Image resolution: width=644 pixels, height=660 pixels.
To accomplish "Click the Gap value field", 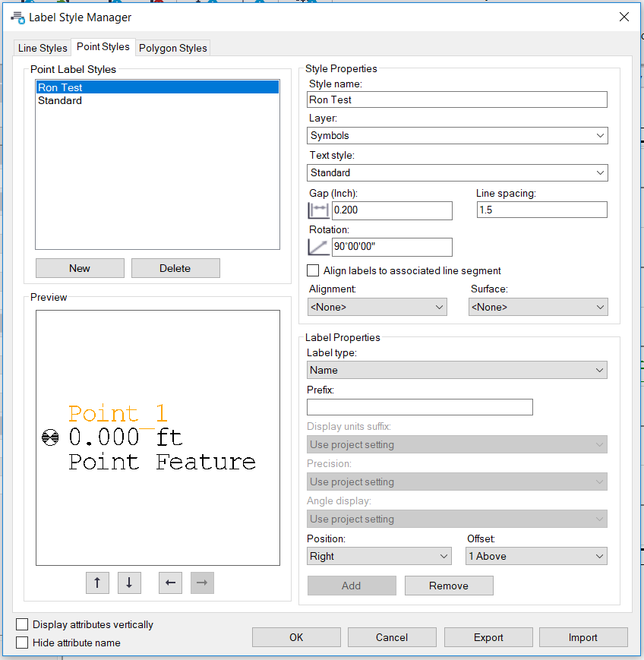I will (x=393, y=210).
